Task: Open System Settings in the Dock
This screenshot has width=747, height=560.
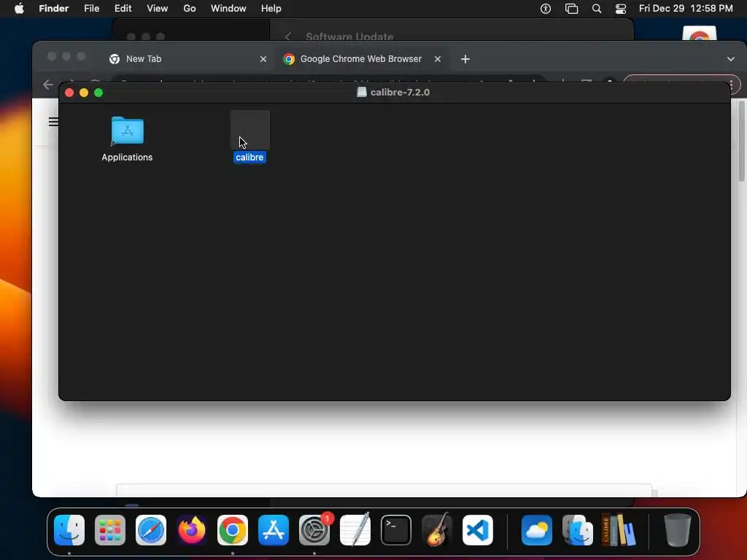Action: (314, 530)
